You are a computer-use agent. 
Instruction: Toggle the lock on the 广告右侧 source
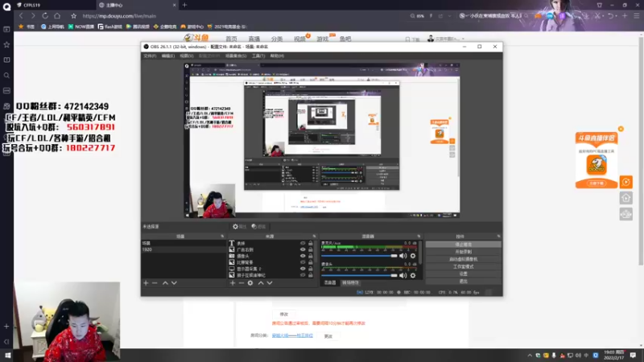point(311,249)
